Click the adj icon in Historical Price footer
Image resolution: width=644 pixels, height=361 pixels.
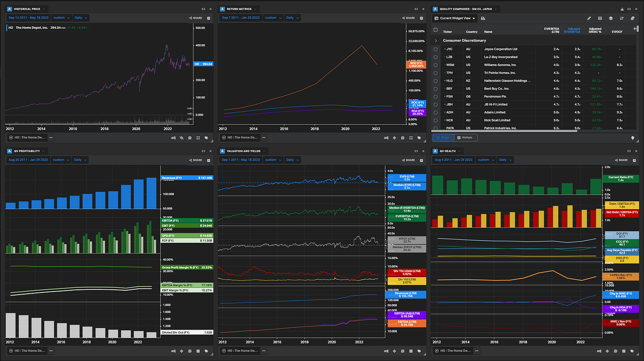(173, 138)
